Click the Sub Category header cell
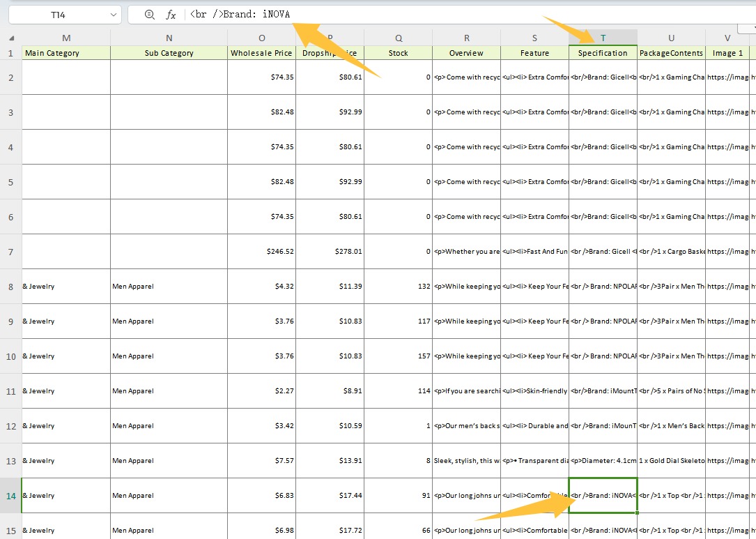Image resolution: width=756 pixels, height=539 pixels. [169, 53]
